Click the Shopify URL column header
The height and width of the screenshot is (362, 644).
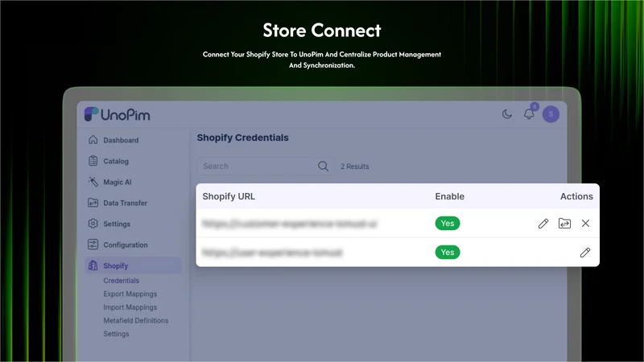click(x=229, y=196)
